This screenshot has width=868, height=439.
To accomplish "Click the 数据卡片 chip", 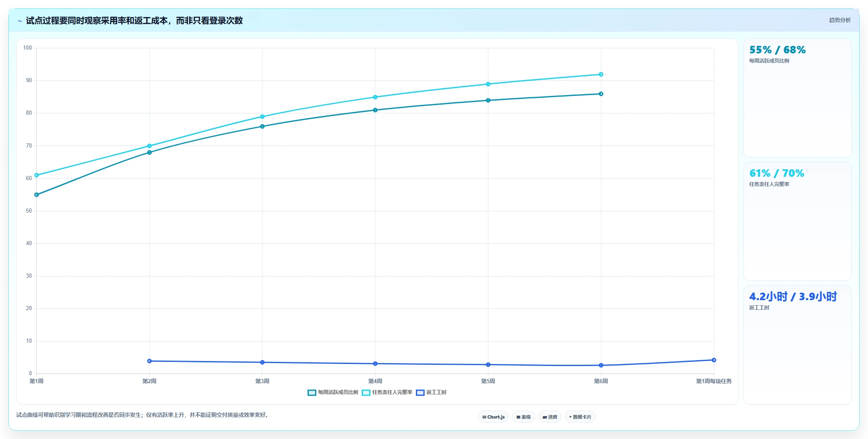I will [x=580, y=417].
